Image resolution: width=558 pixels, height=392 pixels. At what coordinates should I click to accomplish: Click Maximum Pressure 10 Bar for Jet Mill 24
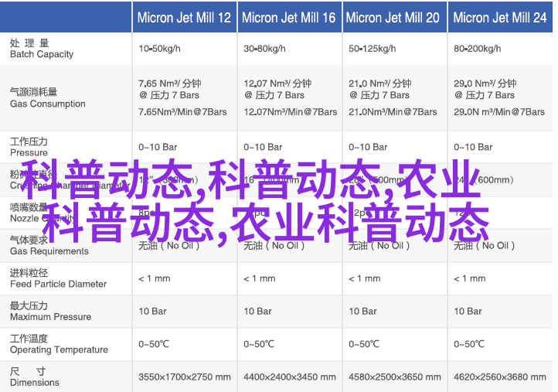click(x=468, y=311)
